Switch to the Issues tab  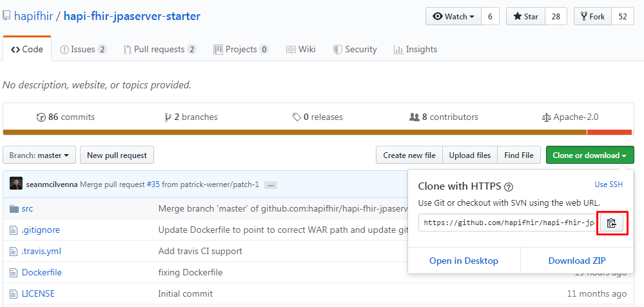pyautogui.click(x=83, y=49)
